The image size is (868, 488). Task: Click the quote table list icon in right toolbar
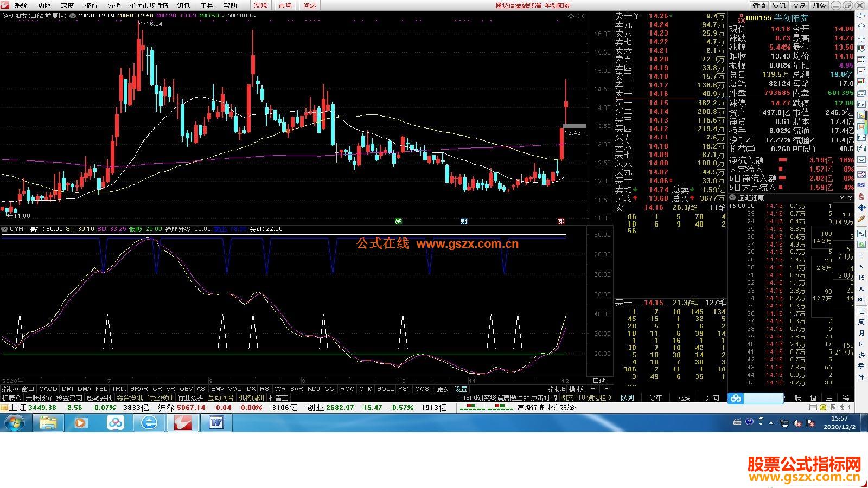(861, 60)
